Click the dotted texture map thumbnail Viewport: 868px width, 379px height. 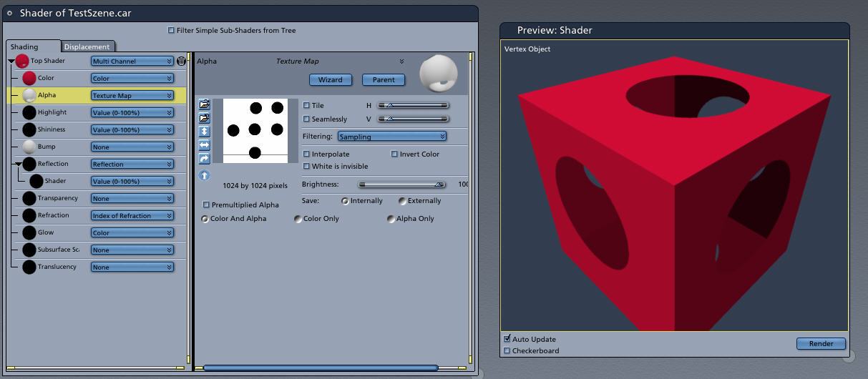click(x=255, y=131)
